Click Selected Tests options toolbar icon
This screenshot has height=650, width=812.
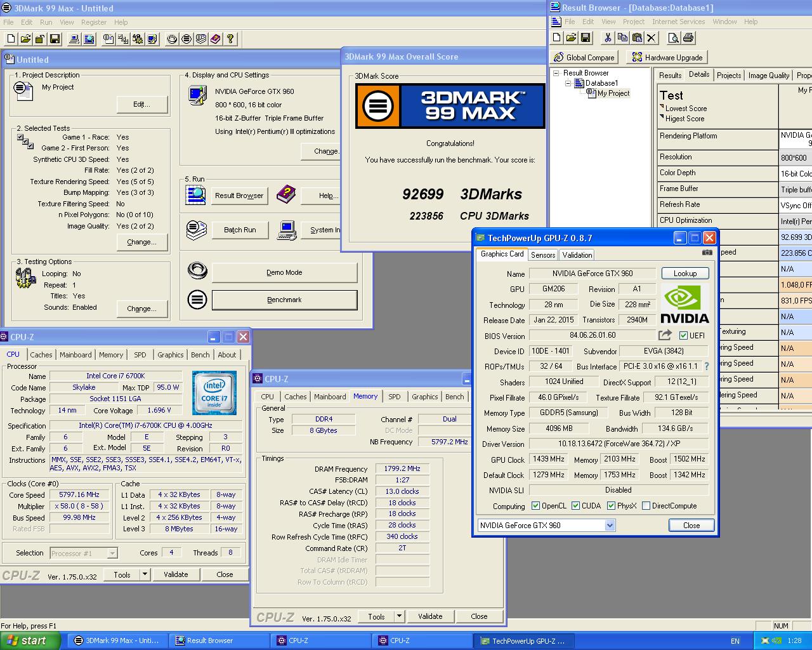pos(123,39)
